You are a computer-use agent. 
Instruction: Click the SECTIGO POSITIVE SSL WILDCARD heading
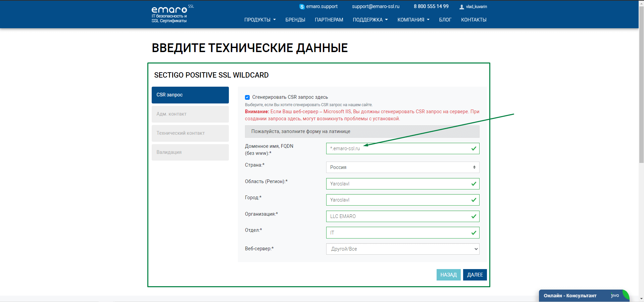point(211,75)
